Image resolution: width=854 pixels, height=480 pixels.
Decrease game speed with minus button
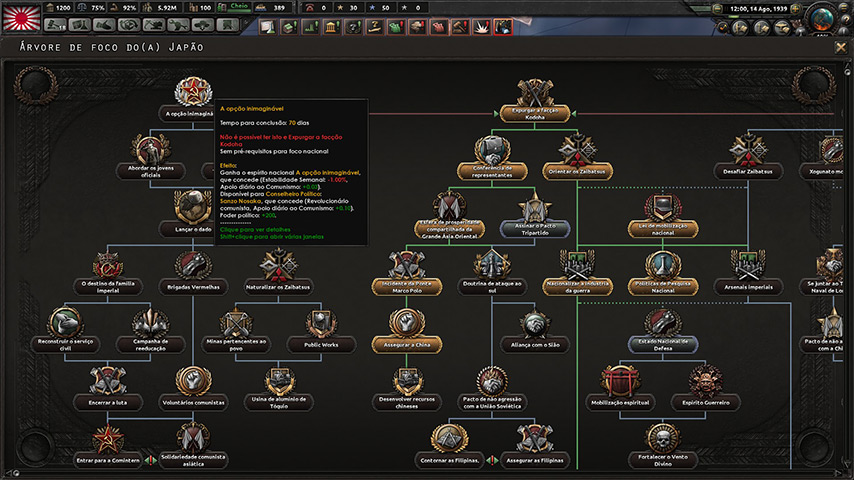(717, 9)
